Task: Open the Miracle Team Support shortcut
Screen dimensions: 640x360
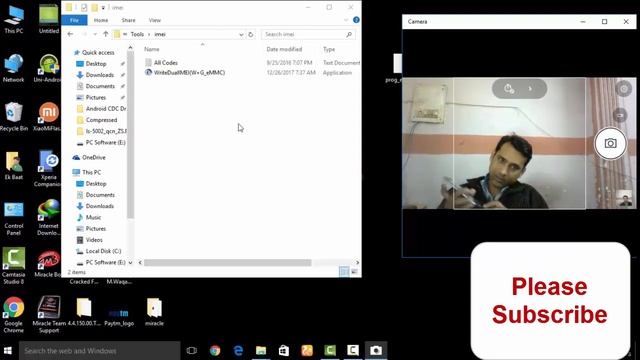Action: (49, 315)
